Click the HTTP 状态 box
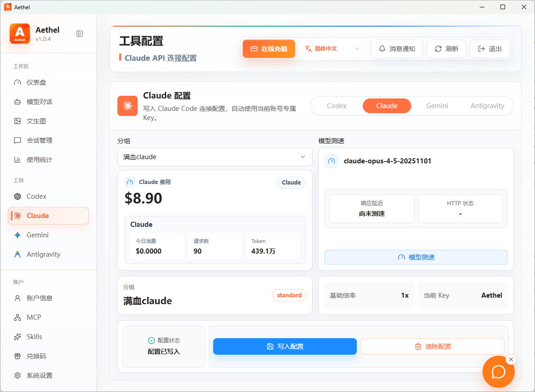The image size is (535, 392). pos(460,208)
